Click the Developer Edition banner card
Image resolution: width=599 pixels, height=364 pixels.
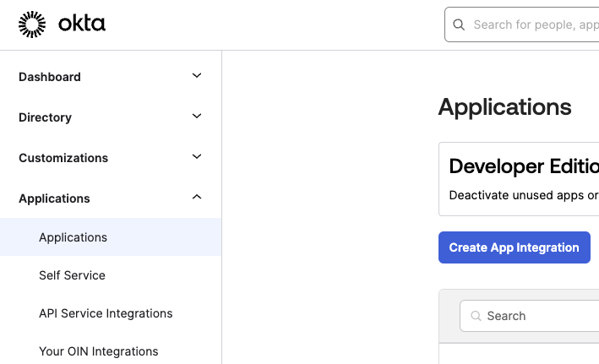pos(519,179)
